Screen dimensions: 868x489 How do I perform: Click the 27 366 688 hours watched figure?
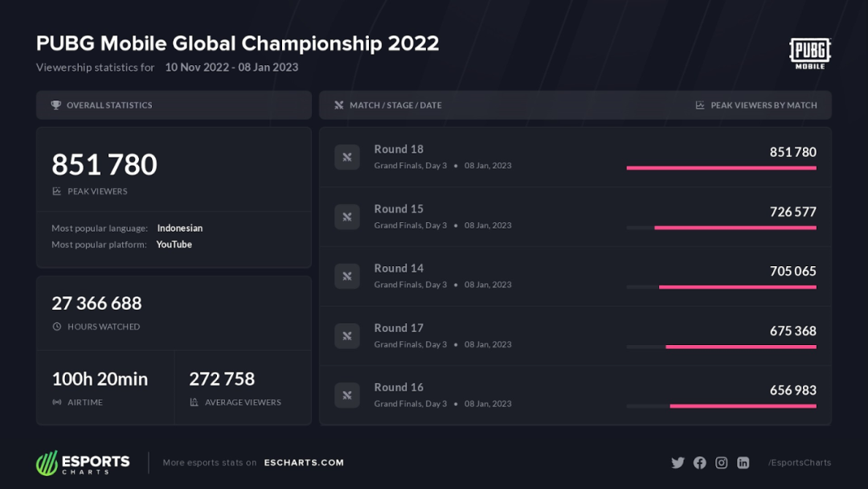[x=97, y=303]
